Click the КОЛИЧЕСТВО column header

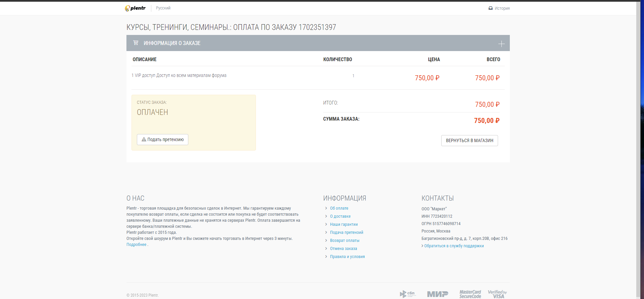click(x=338, y=59)
